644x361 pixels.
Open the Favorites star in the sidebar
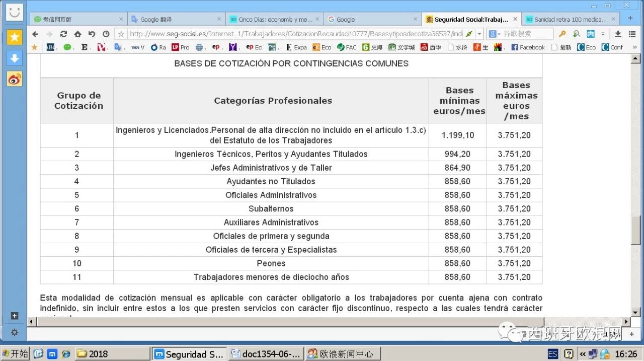tap(14, 37)
